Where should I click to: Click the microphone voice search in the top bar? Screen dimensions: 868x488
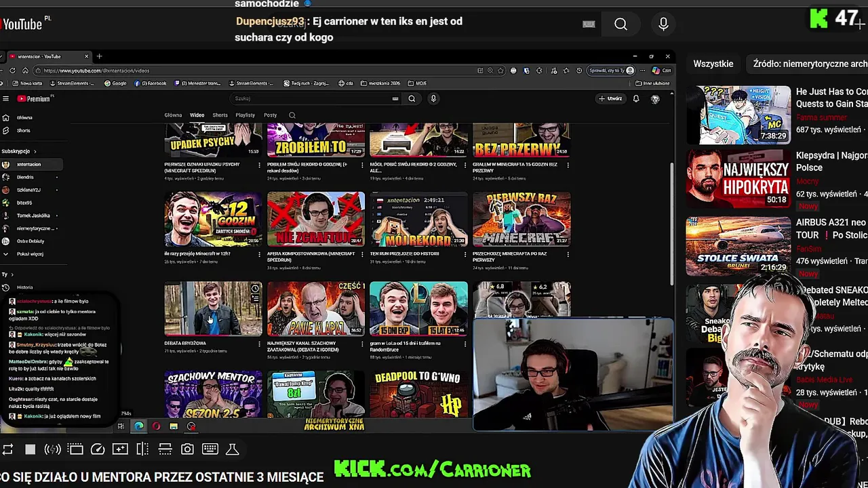[x=663, y=24]
